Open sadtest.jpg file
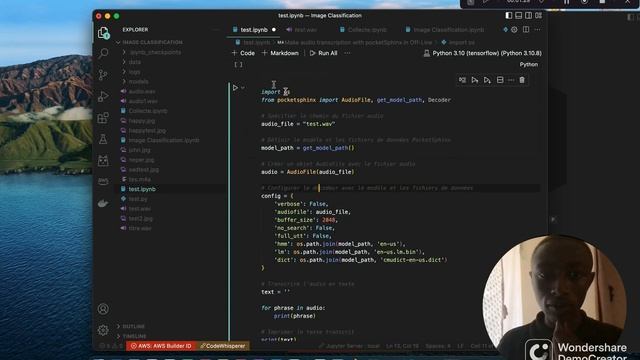This screenshot has height=360, width=640. pos(140,169)
